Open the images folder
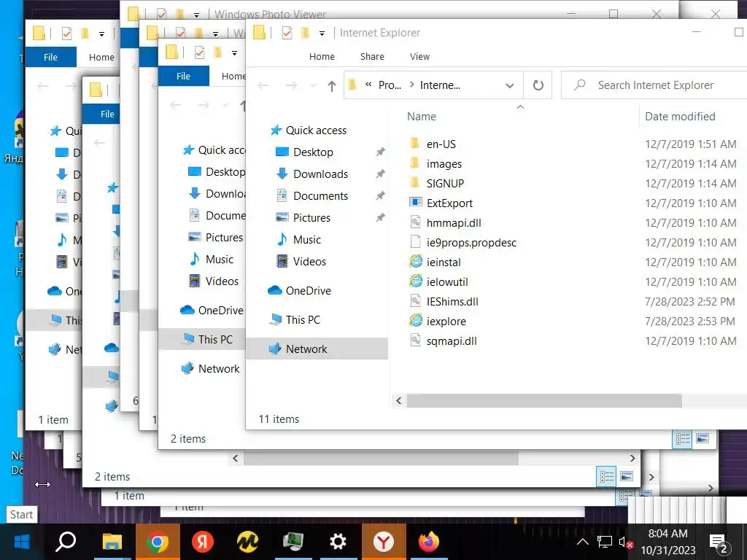This screenshot has height=560, width=747. [444, 164]
